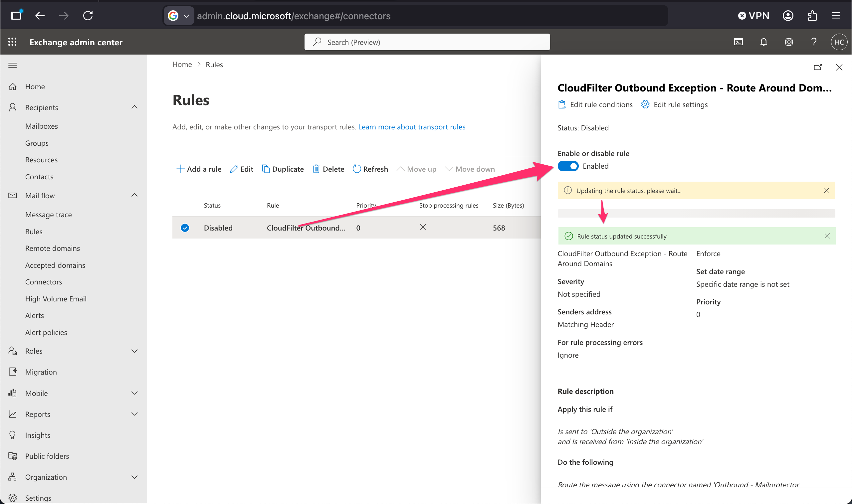The image size is (852, 504).
Task: Click the browser address bar URL
Action: coord(294,16)
